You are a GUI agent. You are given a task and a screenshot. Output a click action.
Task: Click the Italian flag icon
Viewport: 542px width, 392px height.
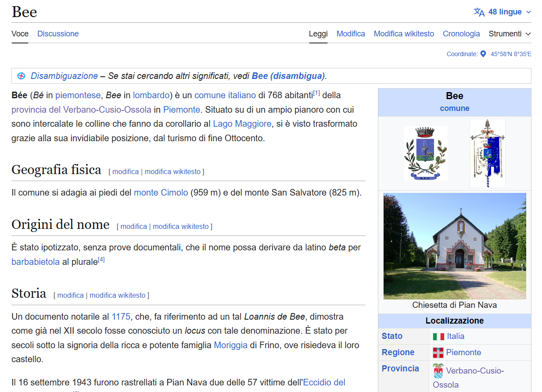click(438, 337)
